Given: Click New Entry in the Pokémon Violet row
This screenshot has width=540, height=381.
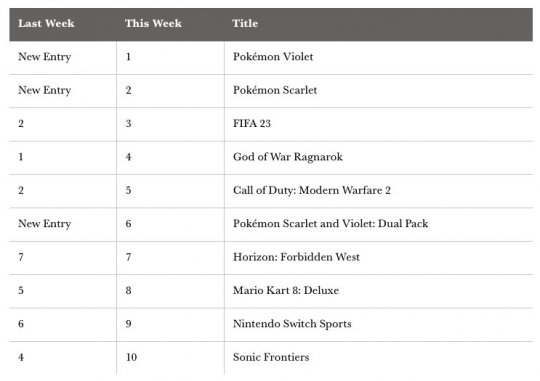Looking at the screenshot, I should pyautogui.click(x=44, y=57).
